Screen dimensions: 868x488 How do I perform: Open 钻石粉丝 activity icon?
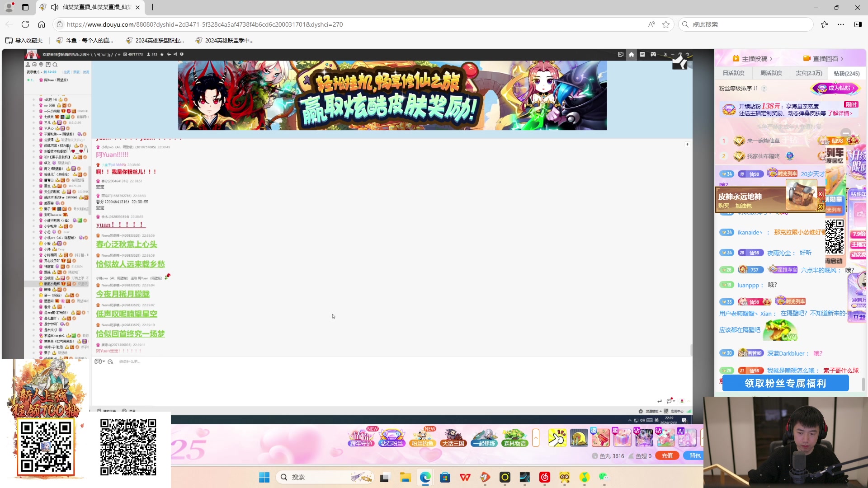point(392,437)
